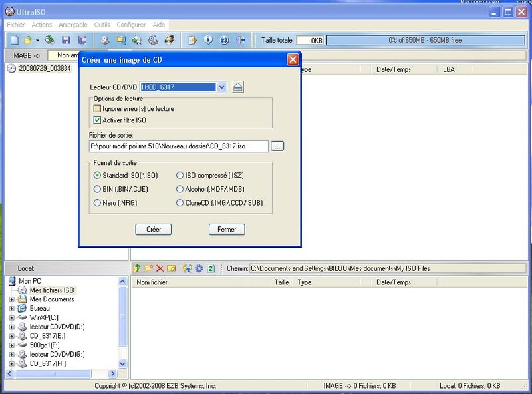This screenshot has width=532, height=394.
Task: Click the Mon PC computer icon
Action: (x=12, y=281)
